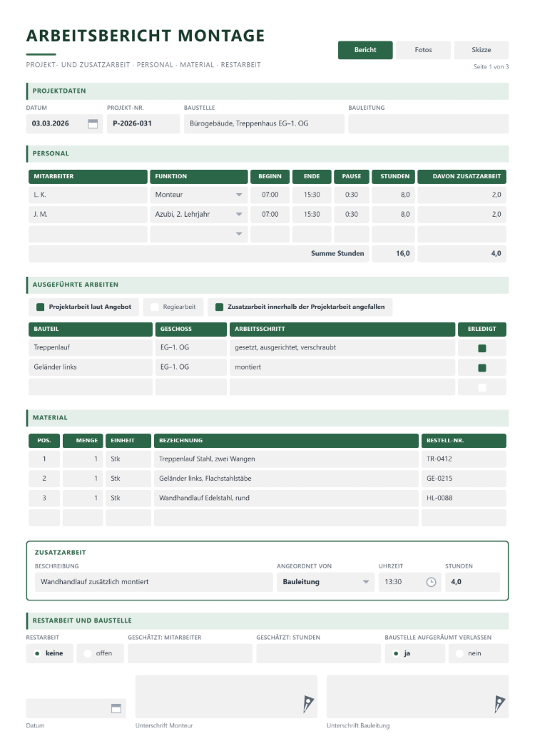
Task: Click Davon Zusatzarbeit 2,0 for J. M.
Action: [x=462, y=215]
